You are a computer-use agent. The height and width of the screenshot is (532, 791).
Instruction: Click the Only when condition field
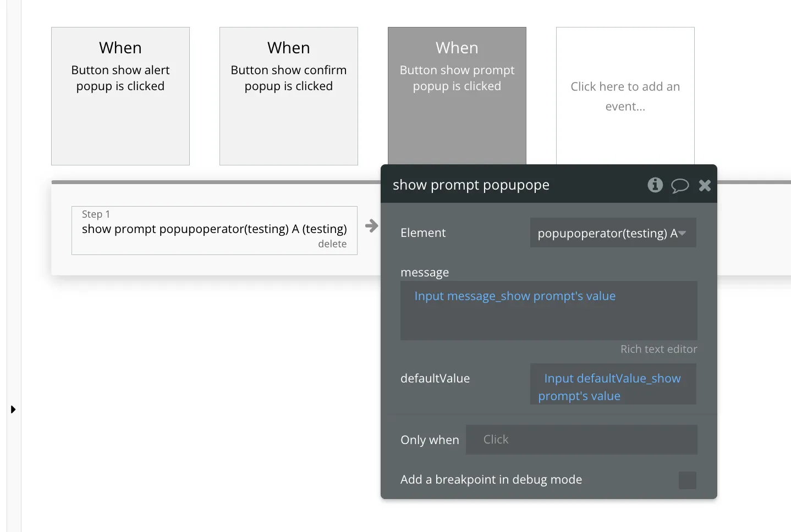point(581,440)
